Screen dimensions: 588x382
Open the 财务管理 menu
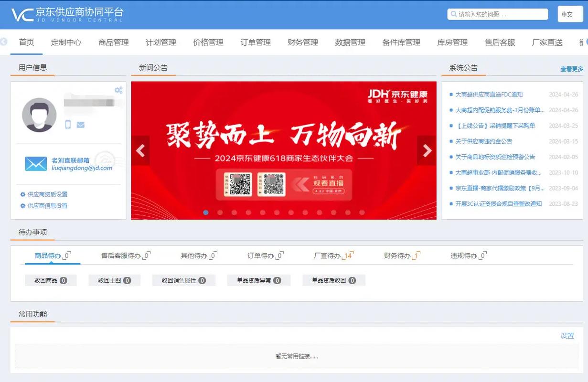point(303,42)
